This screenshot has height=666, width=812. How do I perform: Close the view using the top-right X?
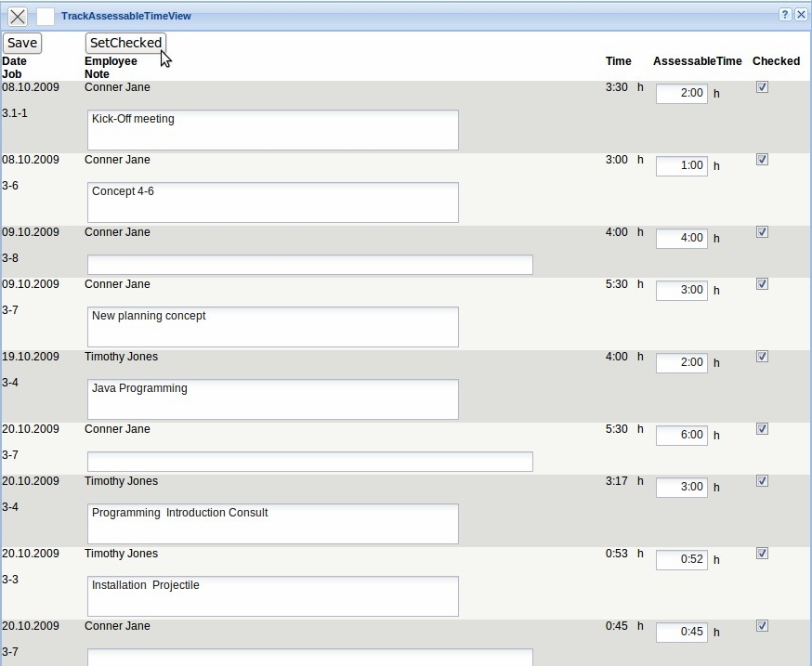[x=801, y=15]
